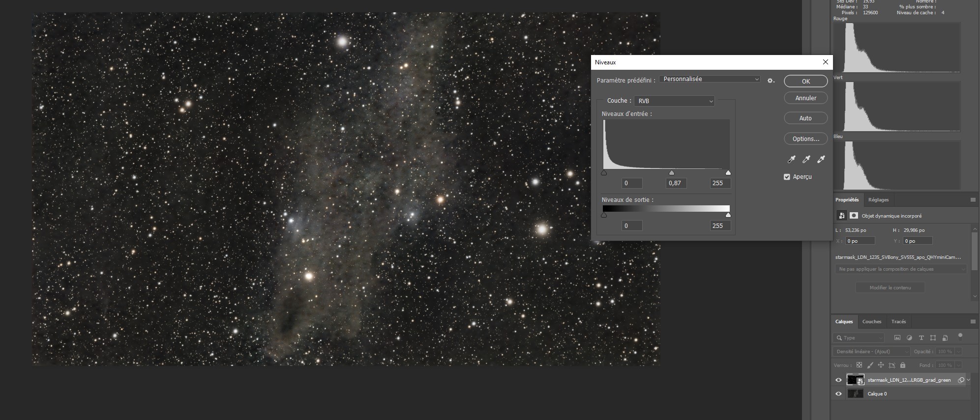Click the output white level slider handle
The height and width of the screenshot is (420, 980).
click(728, 215)
